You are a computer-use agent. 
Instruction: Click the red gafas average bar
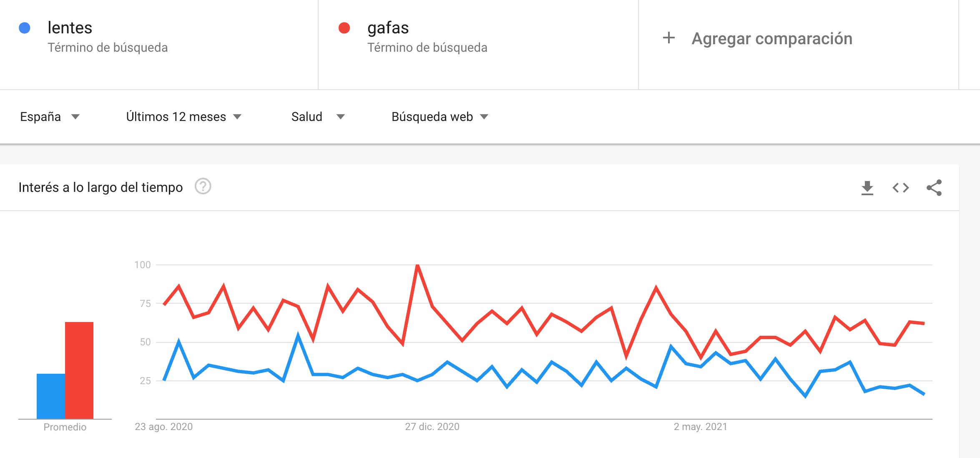tap(79, 370)
